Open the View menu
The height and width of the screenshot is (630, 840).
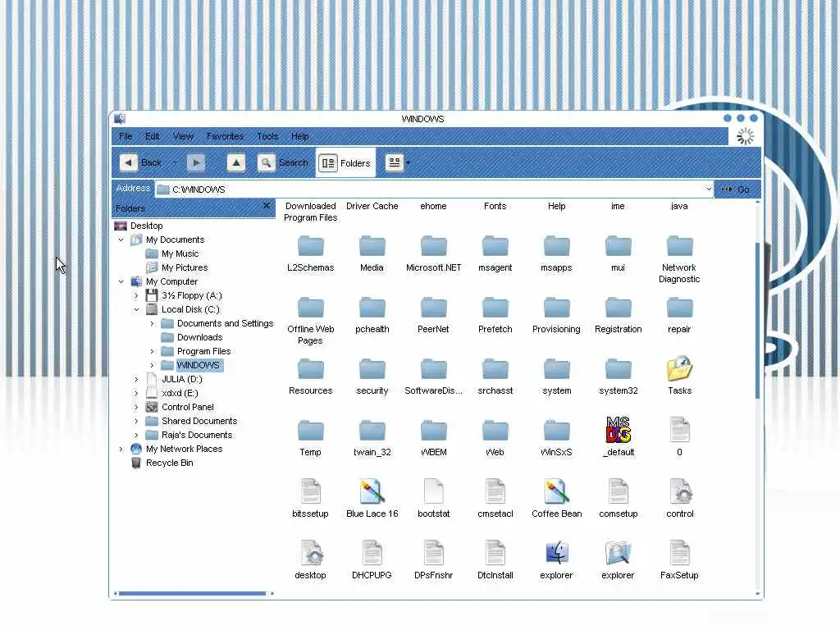183,136
